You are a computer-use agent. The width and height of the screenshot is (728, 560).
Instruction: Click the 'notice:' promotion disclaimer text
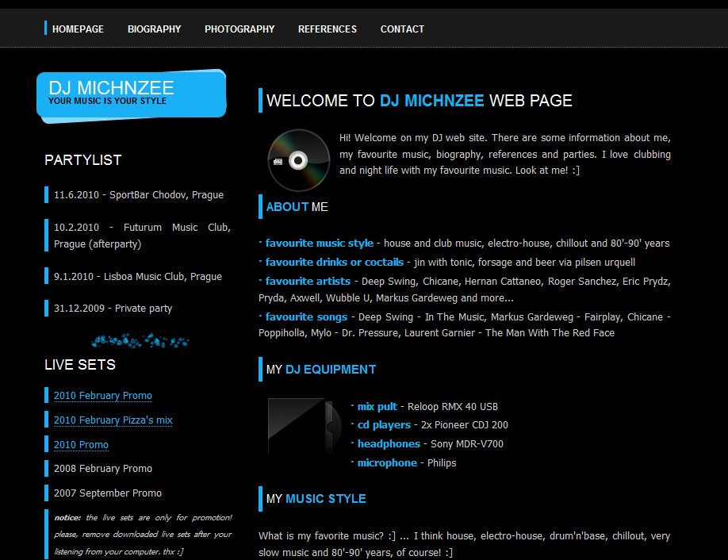pos(143,535)
